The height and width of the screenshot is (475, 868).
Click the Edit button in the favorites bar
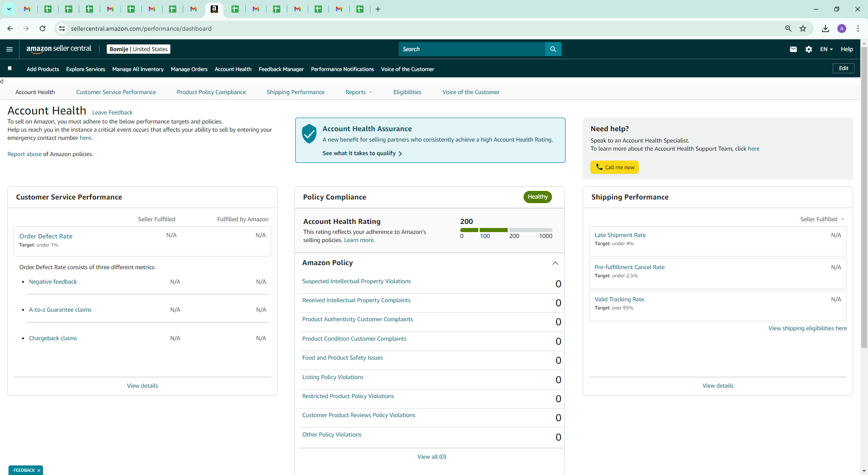point(844,68)
